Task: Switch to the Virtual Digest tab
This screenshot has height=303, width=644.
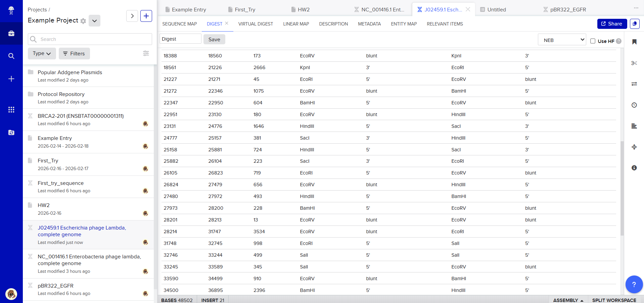Action: click(255, 24)
